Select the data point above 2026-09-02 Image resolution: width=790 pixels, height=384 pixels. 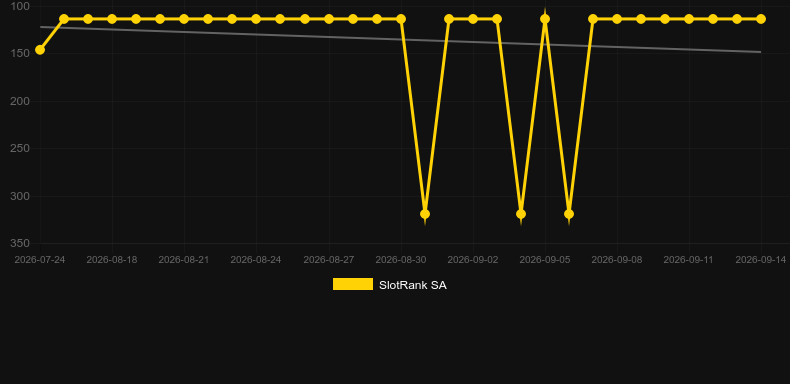473,19
